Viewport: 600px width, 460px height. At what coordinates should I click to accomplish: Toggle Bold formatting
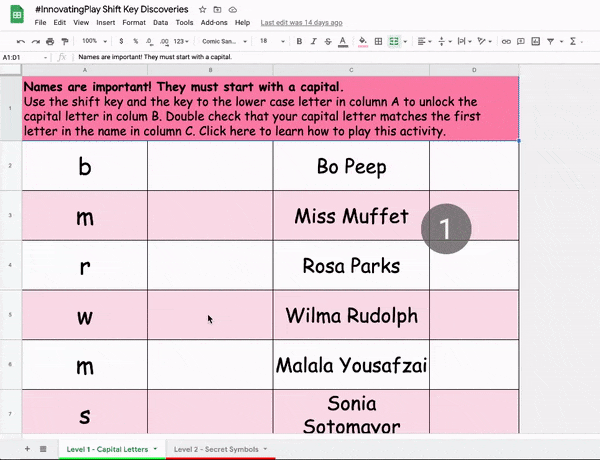[299, 41]
